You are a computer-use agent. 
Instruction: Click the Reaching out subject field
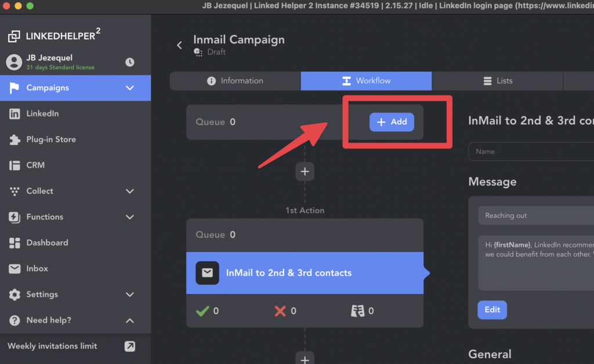536,216
